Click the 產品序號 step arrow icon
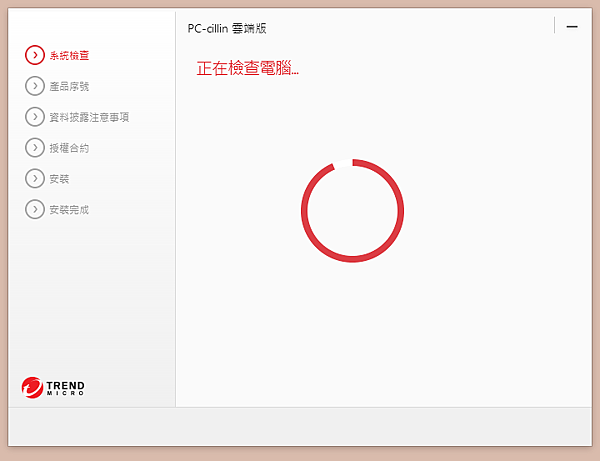Viewport: 600px width, 461px height. (35, 86)
